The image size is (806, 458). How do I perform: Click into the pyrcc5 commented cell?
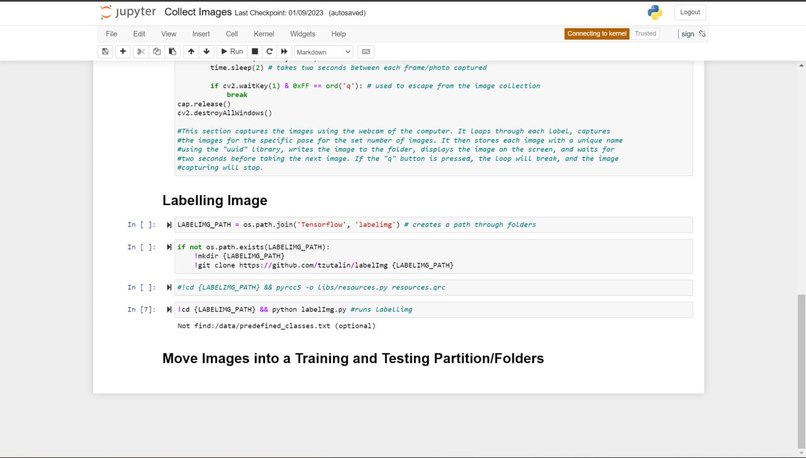(x=433, y=287)
